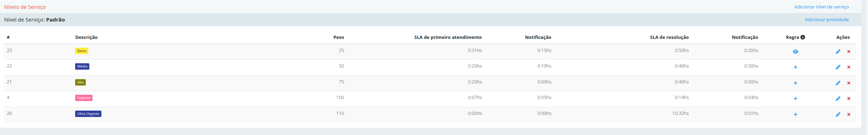Viewport: 868px width, 135px height.
Task: Open the Regra info icon in the header
Action: coord(803,37)
